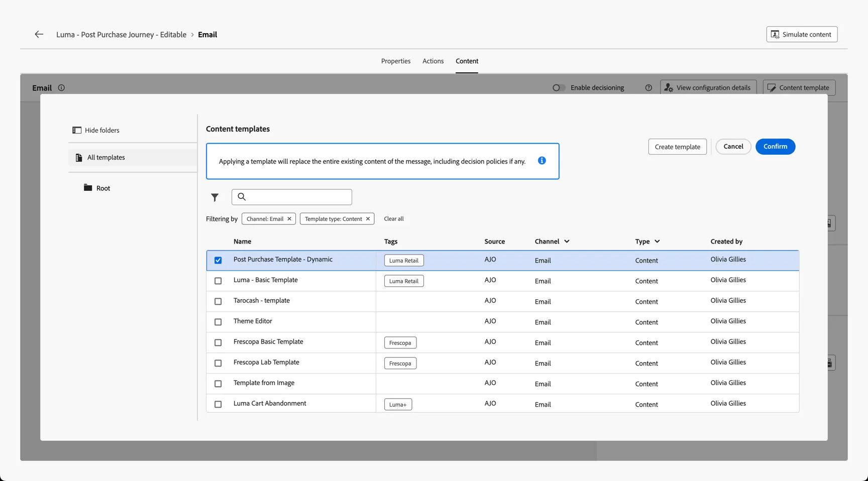
Task: Uncheck Post Purchase Template - Dynamic checkbox
Action: click(218, 260)
